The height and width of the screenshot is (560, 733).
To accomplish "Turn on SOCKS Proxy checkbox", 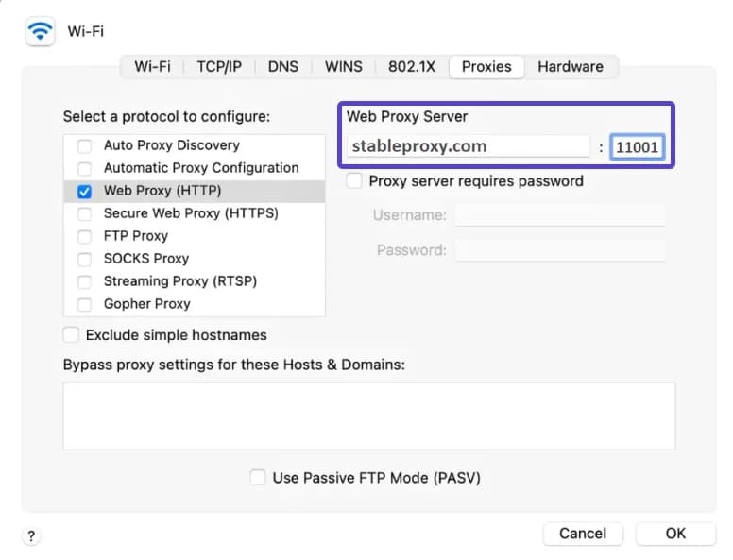I will (85, 259).
